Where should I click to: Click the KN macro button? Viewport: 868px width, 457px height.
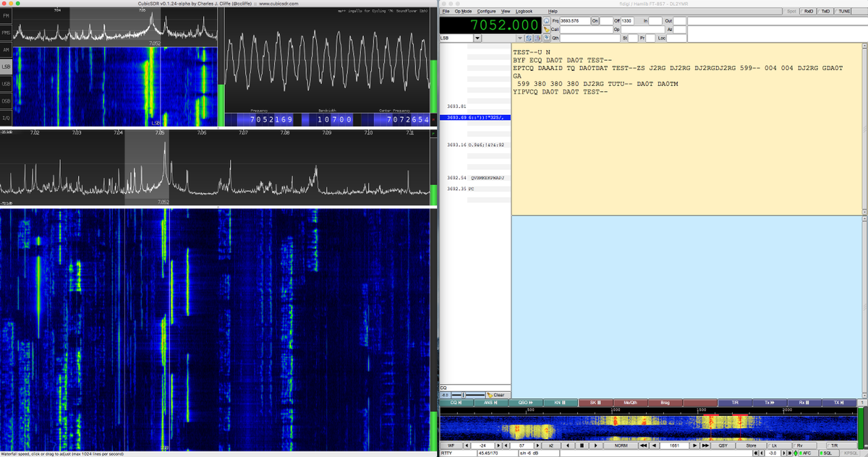click(560, 403)
